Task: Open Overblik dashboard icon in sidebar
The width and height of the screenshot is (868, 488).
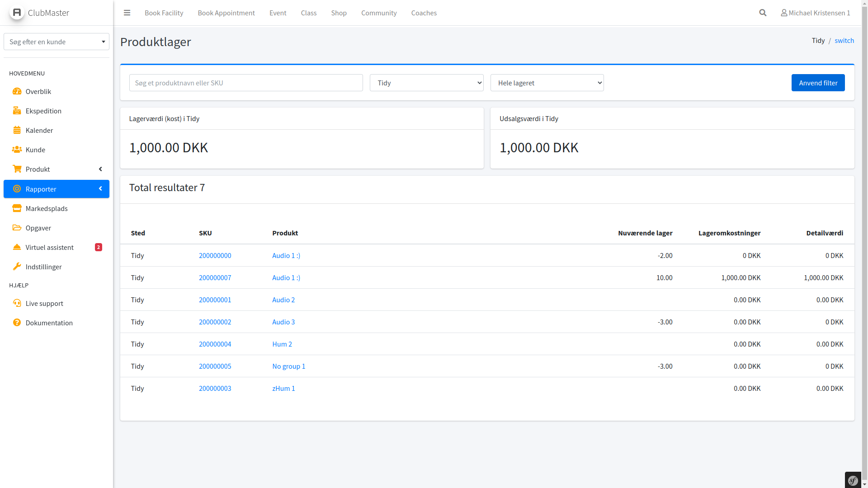Action: (17, 91)
